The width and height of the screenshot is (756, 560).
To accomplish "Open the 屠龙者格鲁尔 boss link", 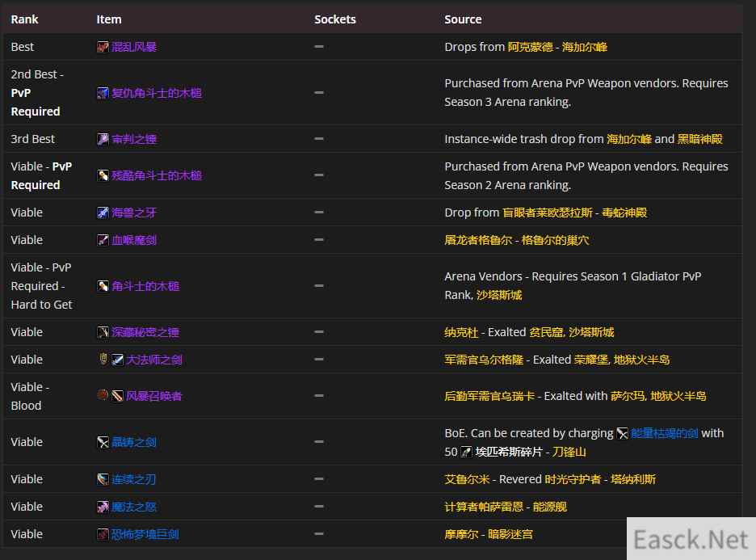I will click(478, 240).
